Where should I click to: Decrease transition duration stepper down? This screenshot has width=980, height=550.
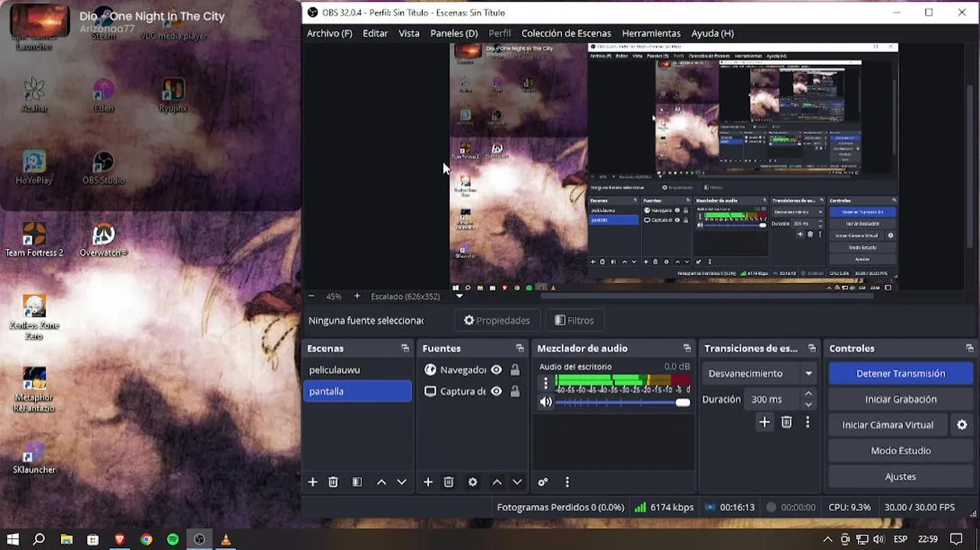tap(808, 404)
